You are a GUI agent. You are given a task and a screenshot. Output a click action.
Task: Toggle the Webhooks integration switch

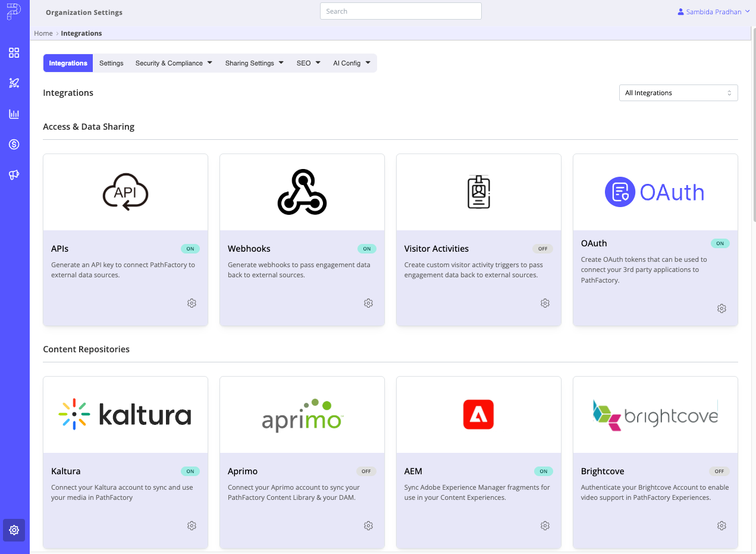367,249
